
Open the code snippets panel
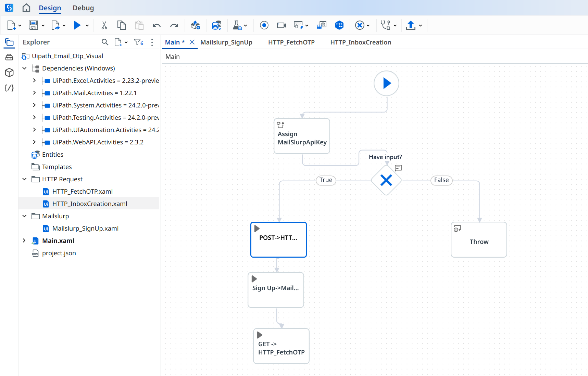[9, 88]
